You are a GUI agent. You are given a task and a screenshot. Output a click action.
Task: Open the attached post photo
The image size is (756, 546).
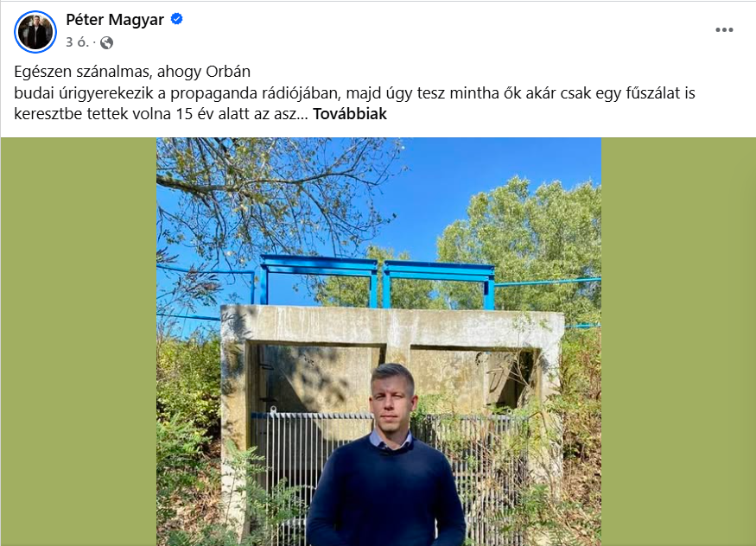[378, 341]
